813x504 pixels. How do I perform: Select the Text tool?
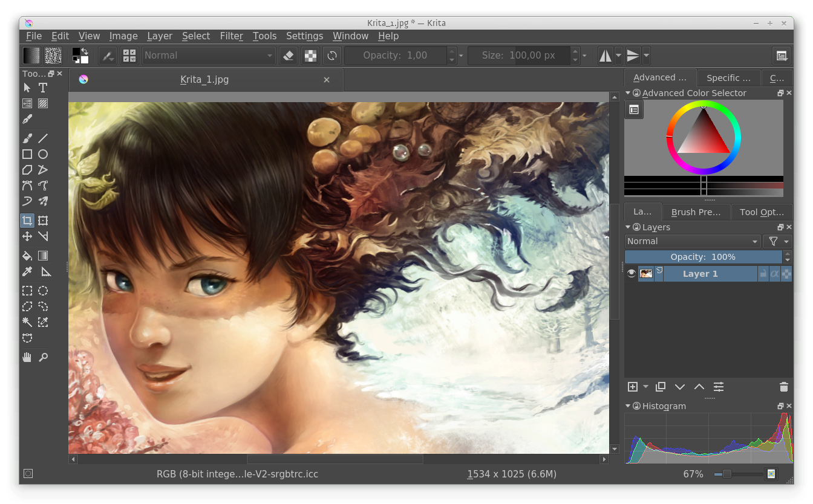click(43, 88)
